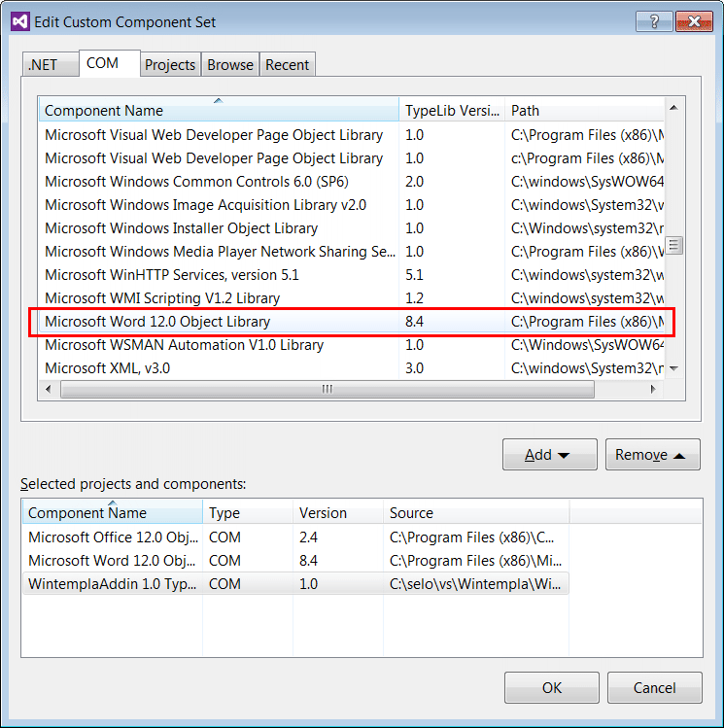Screen dimensions: 724x728
Task: Select WintemplaAddin 1.0 Typ... in selected list
Action: click(x=295, y=583)
